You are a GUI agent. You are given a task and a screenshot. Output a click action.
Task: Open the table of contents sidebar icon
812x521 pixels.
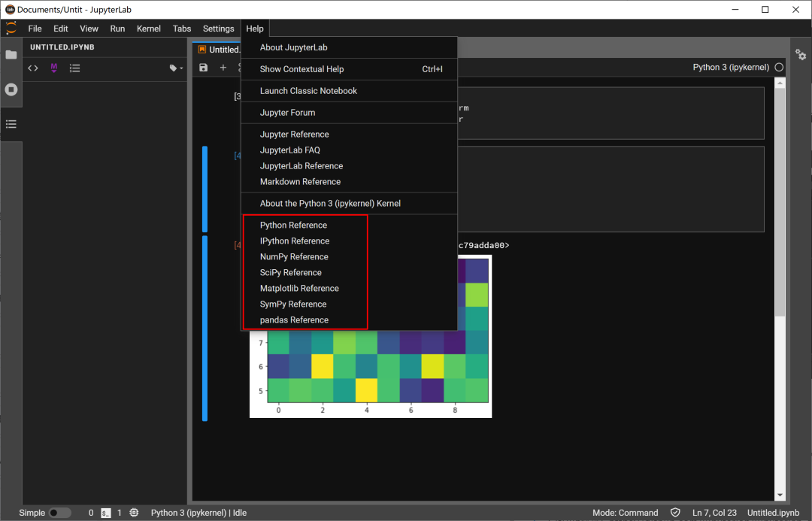(x=11, y=124)
